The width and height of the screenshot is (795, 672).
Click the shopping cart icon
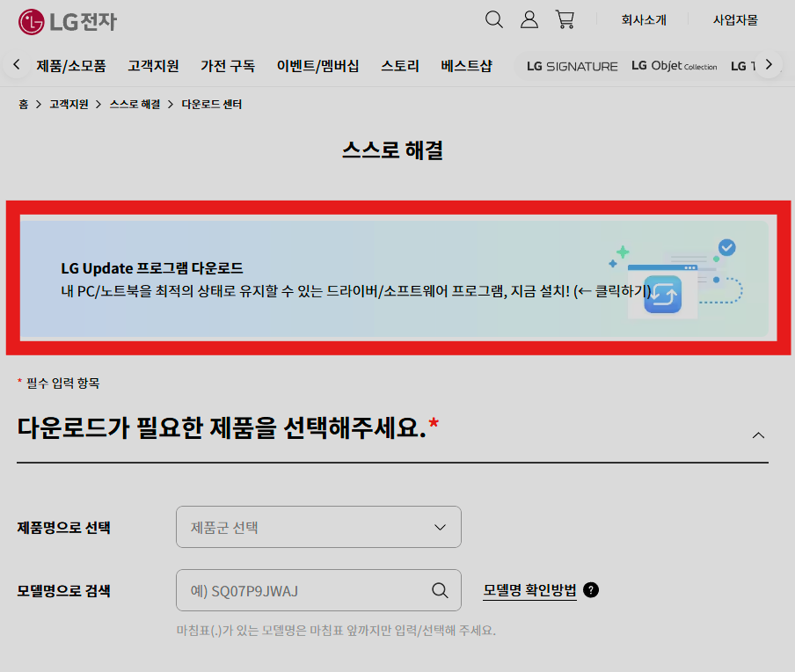coord(565,18)
